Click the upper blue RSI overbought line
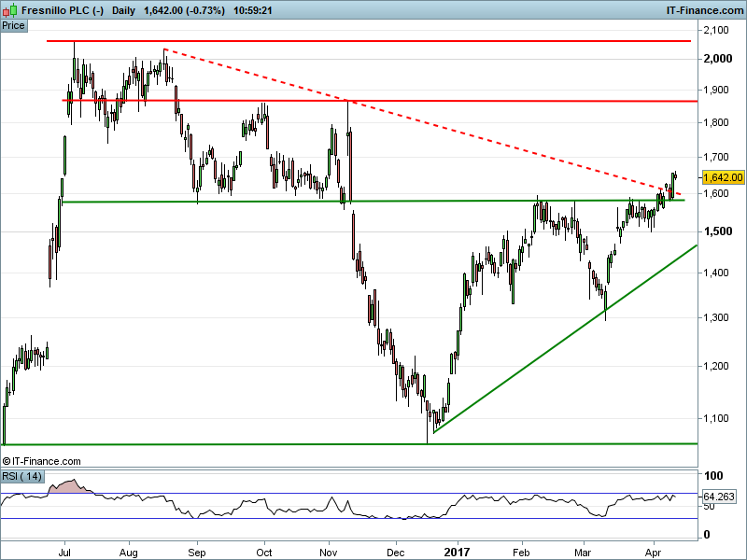 click(x=348, y=494)
